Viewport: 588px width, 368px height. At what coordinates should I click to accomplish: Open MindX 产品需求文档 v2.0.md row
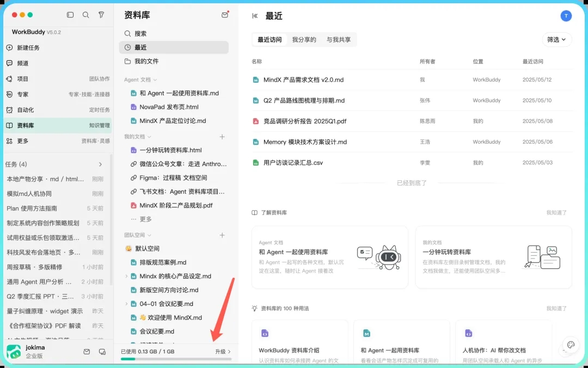pos(412,79)
